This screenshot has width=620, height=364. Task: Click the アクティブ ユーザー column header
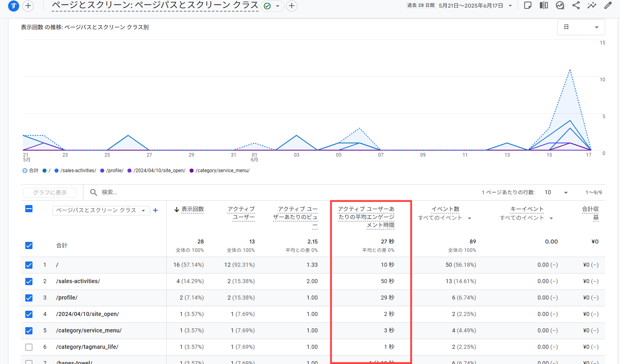241,213
